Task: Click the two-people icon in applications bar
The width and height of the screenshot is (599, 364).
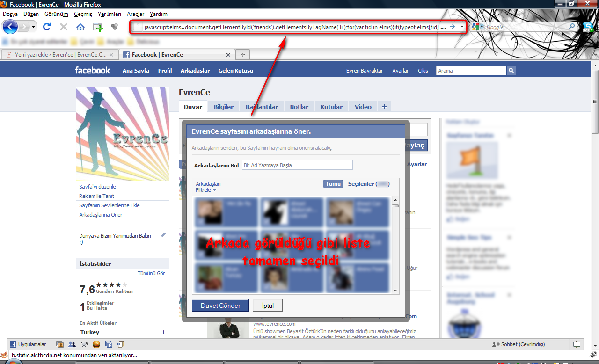Action: pos(72,344)
